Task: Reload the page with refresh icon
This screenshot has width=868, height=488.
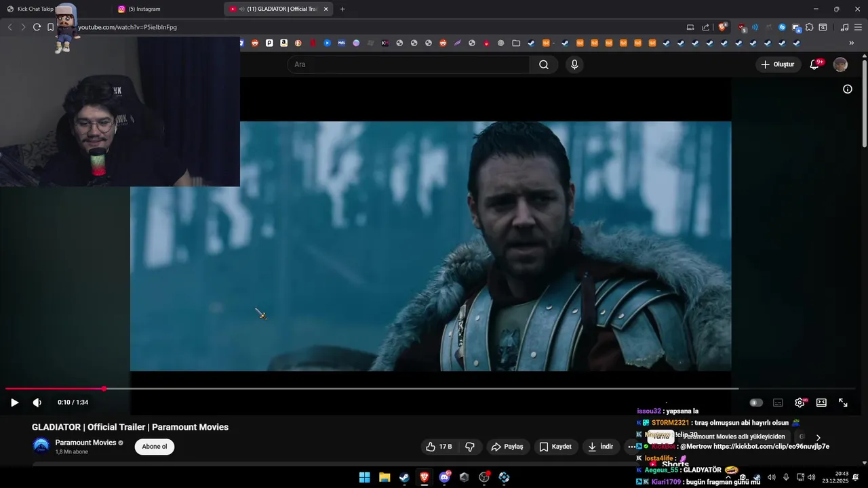Action: [x=37, y=27]
